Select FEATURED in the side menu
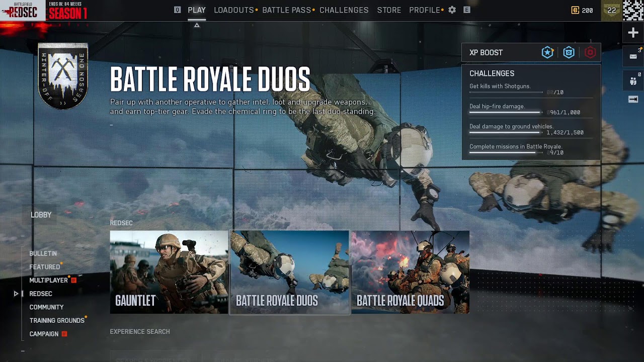This screenshot has height=362, width=644. tap(44, 267)
